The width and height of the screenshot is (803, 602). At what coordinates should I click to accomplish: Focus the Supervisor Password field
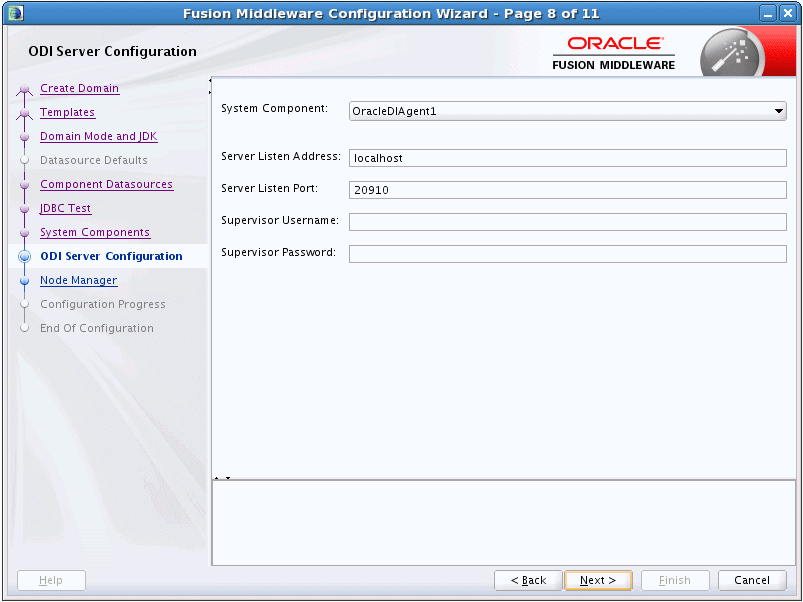(567, 254)
